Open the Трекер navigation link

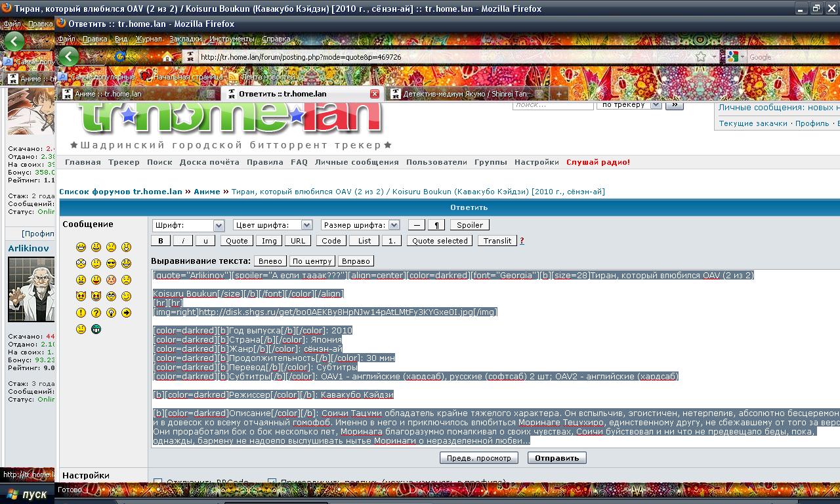tap(124, 162)
